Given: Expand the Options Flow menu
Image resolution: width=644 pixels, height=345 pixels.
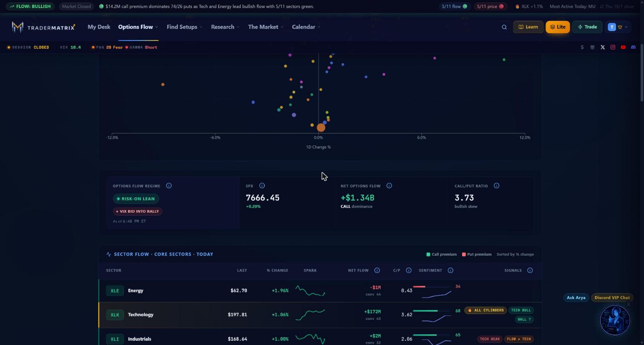Looking at the screenshot, I should (x=138, y=27).
